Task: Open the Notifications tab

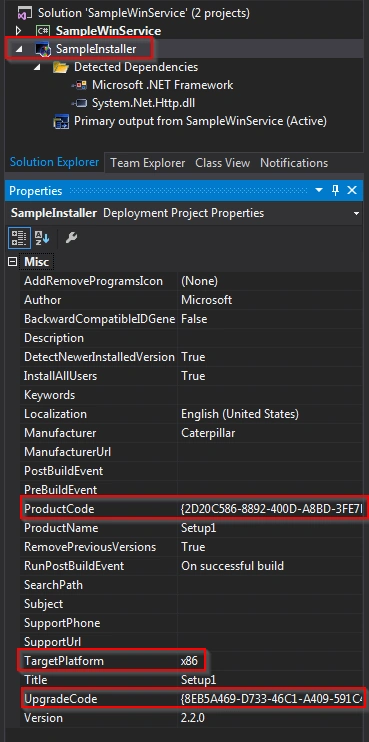Action: (x=294, y=163)
